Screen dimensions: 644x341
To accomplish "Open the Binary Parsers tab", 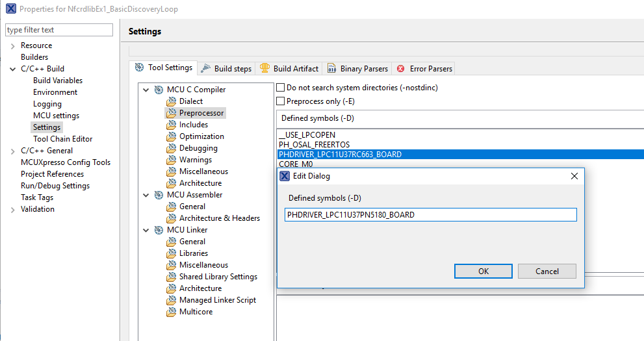I will [363, 68].
